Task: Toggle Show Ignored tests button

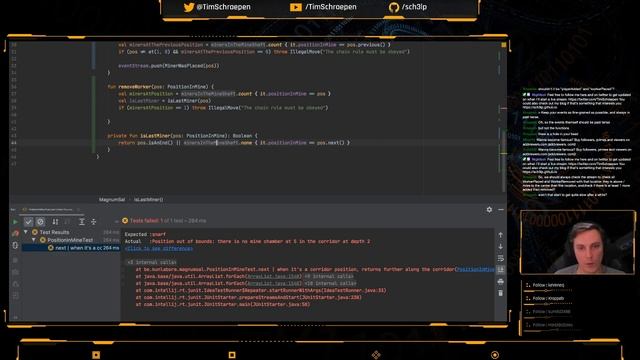Action: [x=40, y=222]
